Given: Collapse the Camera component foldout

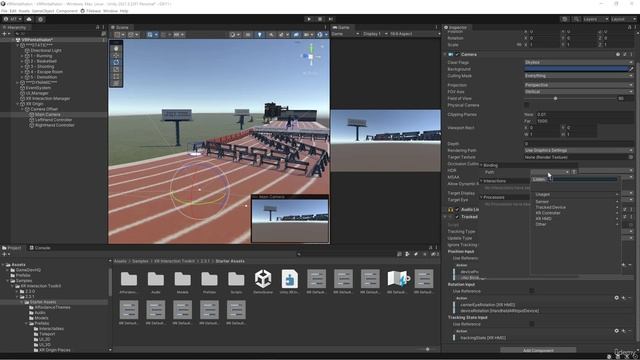Looking at the screenshot, I should pos(445,54).
